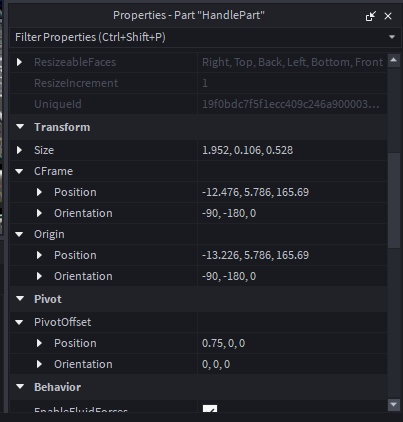Expand the Origin Position row
The width and height of the screenshot is (403, 422).
click(39, 255)
